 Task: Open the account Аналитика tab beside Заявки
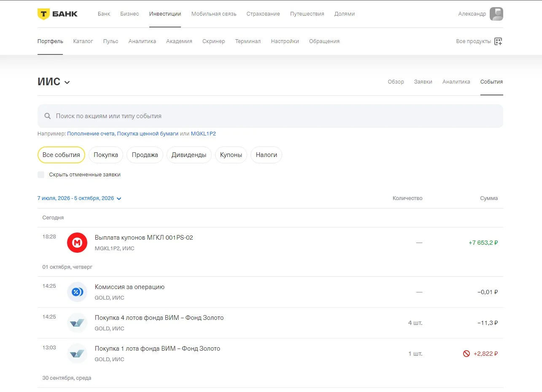[x=456, y=82]
